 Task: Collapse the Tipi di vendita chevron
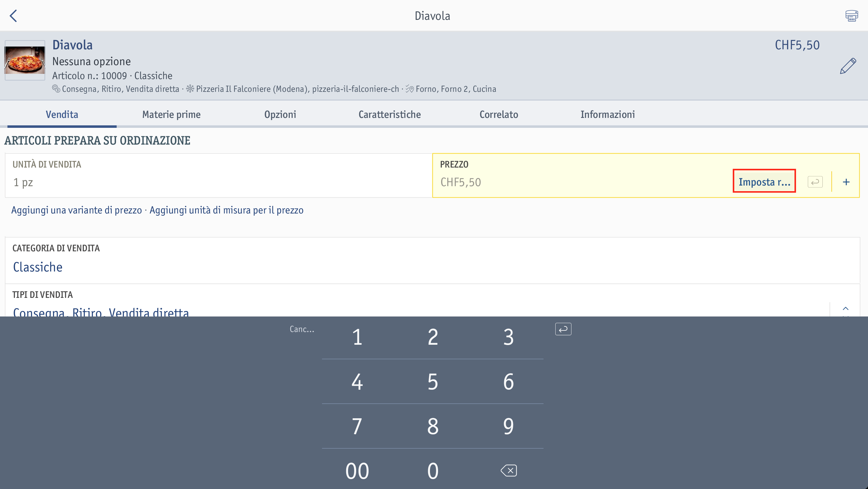point(845,309)
